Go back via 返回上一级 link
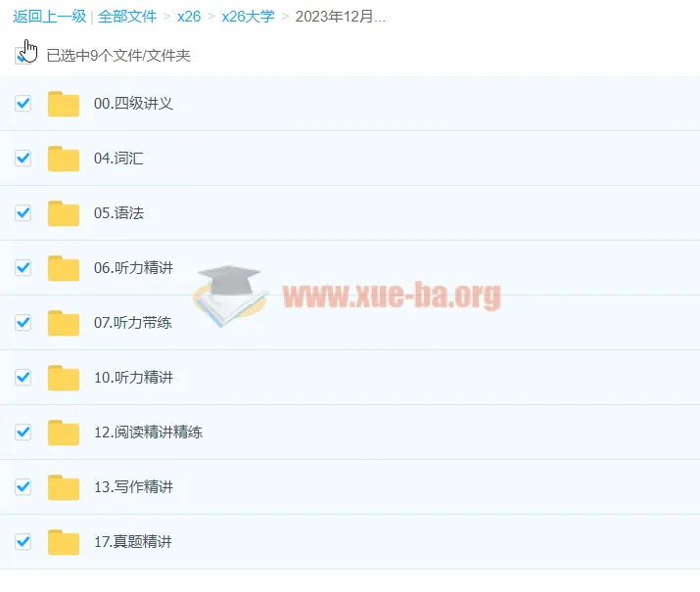This screenshot has width=700, height=592. [50, 17]
